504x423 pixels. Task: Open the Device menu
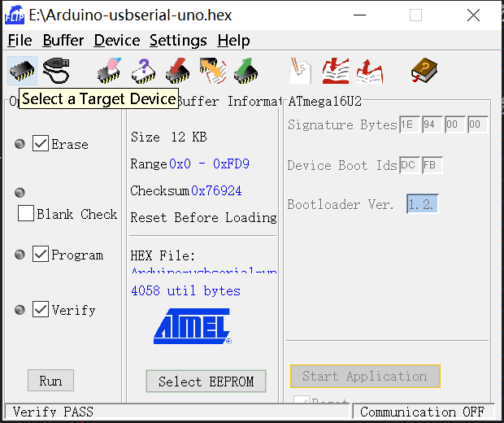coord(117,41)
